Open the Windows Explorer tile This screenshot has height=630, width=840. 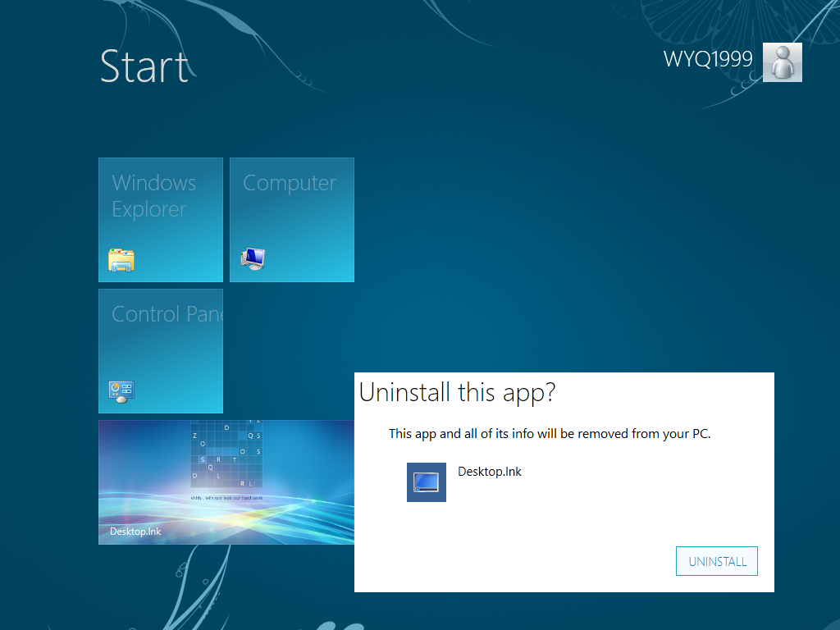161,220
